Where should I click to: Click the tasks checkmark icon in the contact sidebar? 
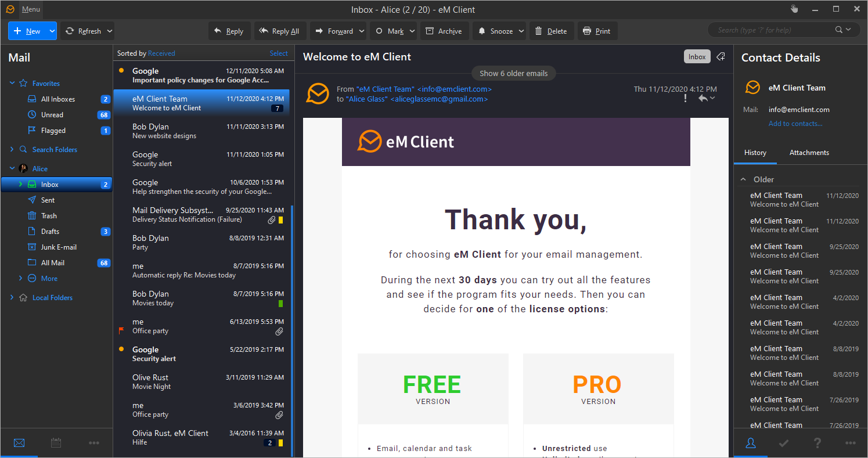point(784,443)
